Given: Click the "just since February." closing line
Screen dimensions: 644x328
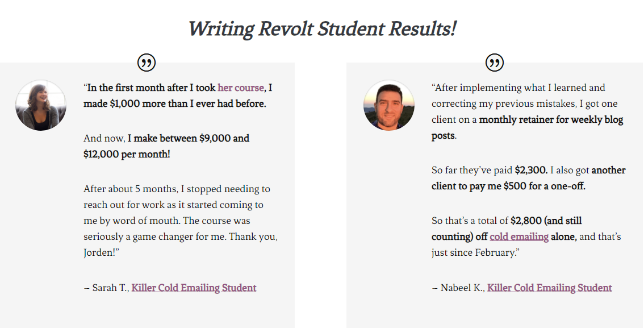Looking at the screenshot, I should point(475,252).
